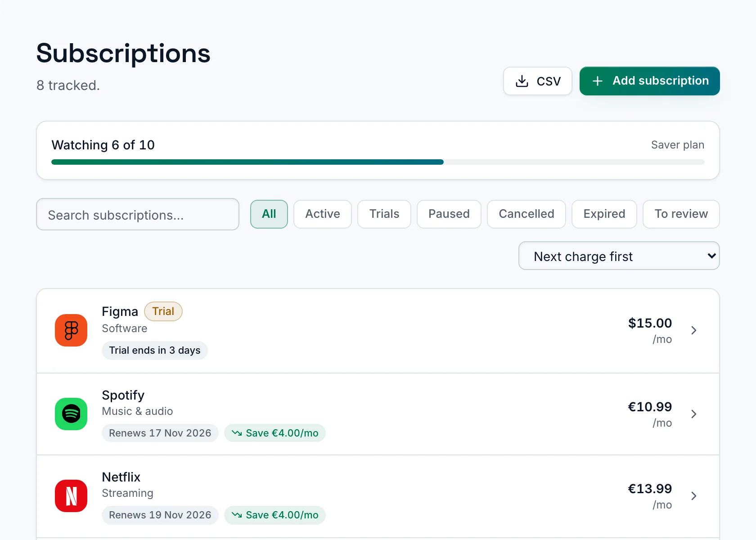The height and width of the screenshot is (540, 756).
Task: Click the Music & audio category label
Action: (138, 411)
